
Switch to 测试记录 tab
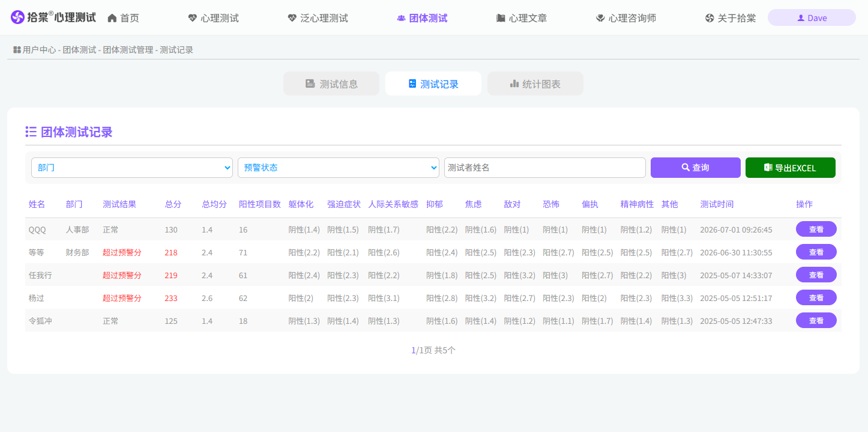(x=433, y=84)
